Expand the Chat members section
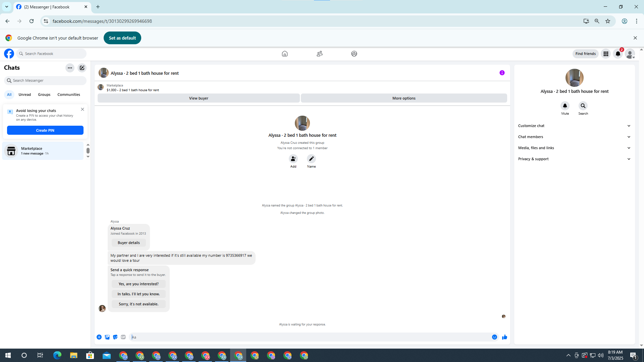Screen dimensions: 644x362 click(574, 137)
